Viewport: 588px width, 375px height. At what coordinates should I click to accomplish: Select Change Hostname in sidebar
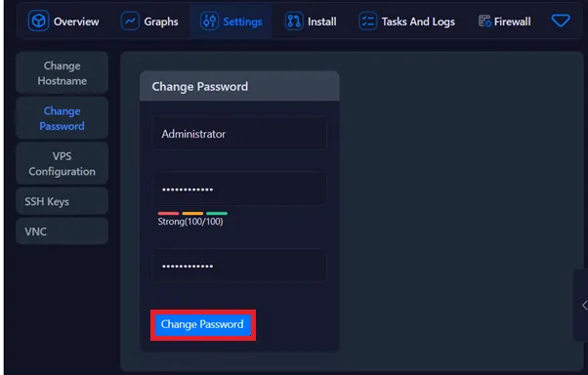(x=63, y=73)
